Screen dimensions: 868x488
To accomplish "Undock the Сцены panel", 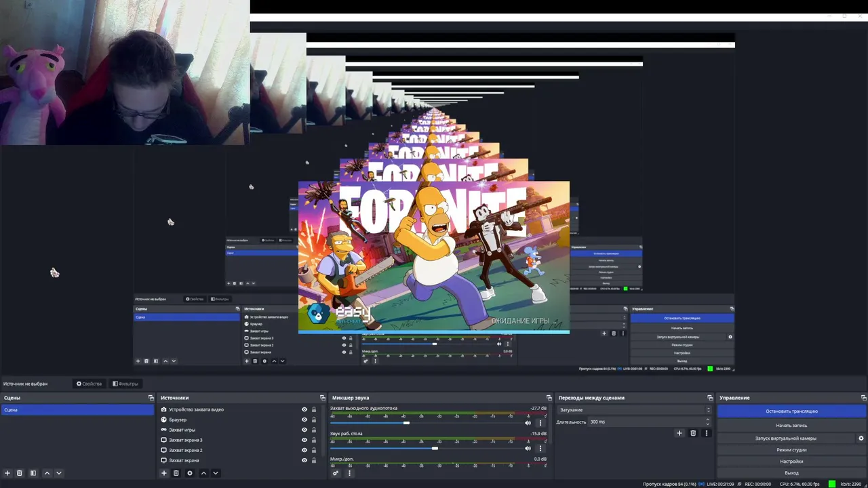I will [151, 398].
